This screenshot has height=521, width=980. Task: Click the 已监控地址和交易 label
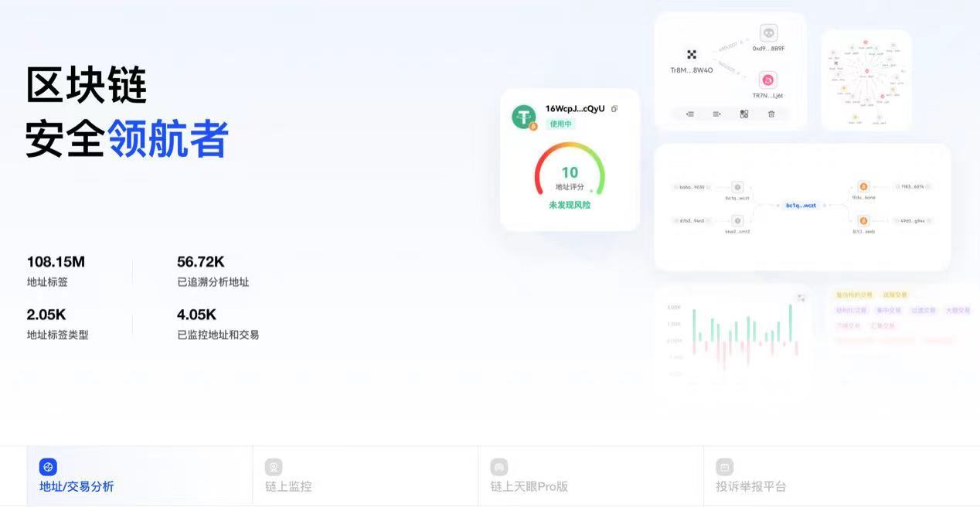pyautogui.click(x=218, y=335)
